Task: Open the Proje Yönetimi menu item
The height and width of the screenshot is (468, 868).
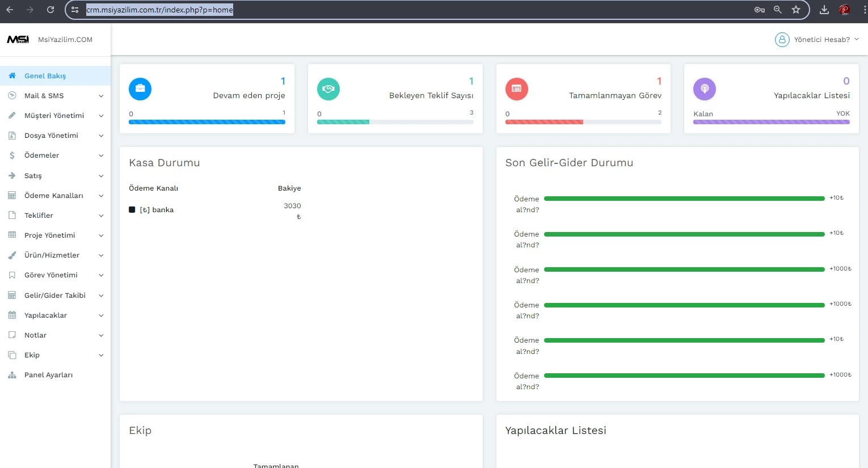Action: [x=50, y=235]
